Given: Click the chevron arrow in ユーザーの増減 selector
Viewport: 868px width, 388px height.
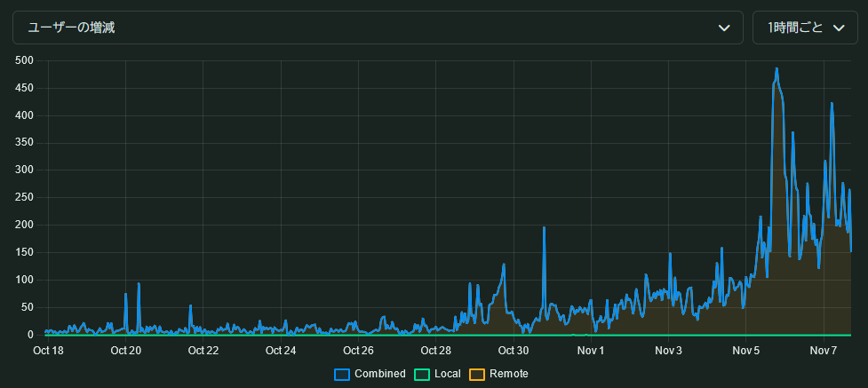Looking at the screenshot, I should tap(724, 28).
